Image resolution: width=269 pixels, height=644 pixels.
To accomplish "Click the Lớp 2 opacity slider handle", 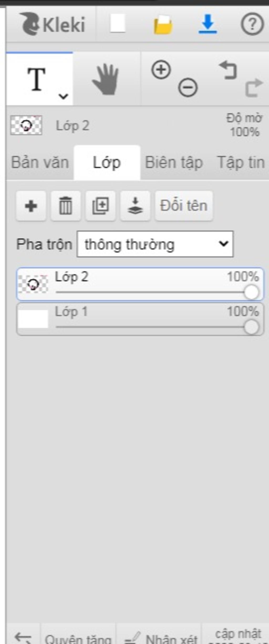I will click(251, 292).
